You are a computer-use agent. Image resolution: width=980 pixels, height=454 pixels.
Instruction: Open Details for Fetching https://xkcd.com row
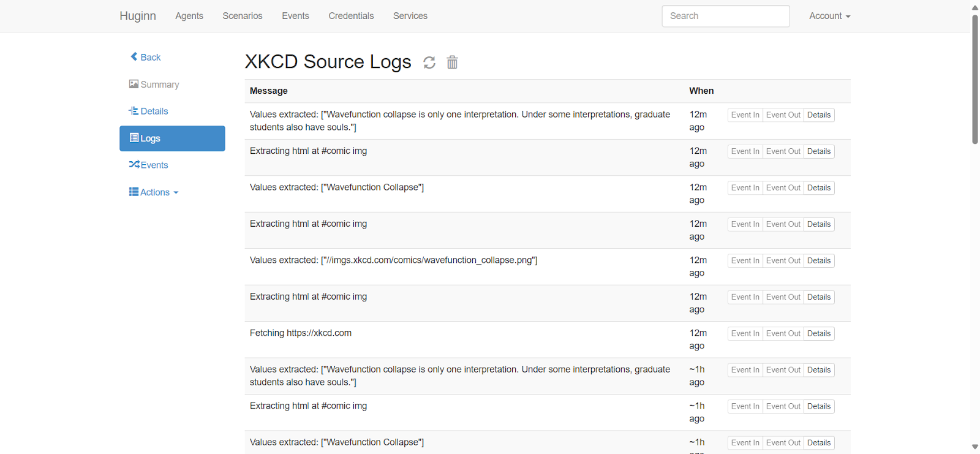pyautogui.click(x=819, y=334)
